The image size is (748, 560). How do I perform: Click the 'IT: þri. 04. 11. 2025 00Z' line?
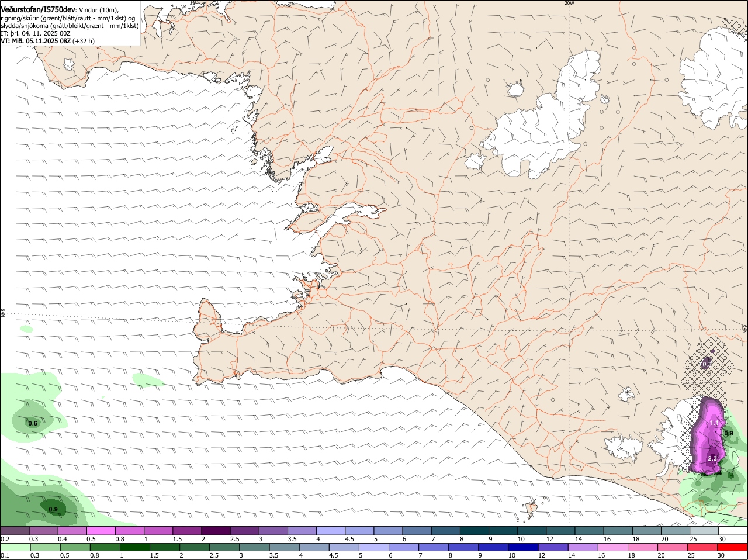(36, 33)
